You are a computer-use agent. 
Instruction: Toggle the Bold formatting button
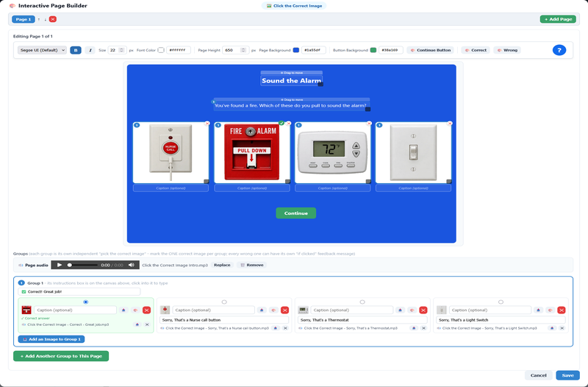pyautogui.click(x=76, y=50)
